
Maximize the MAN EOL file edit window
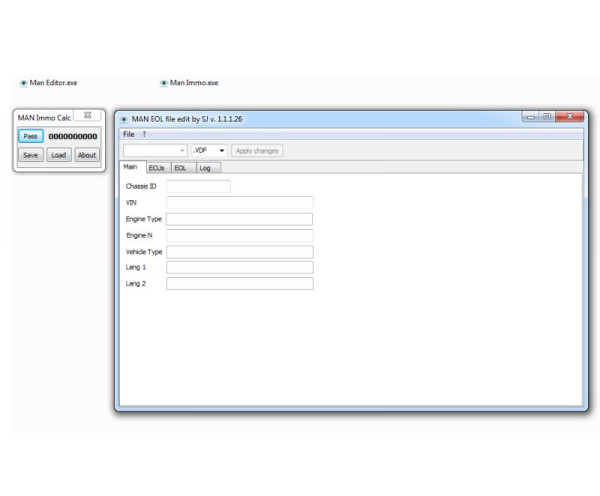[547, 117]
